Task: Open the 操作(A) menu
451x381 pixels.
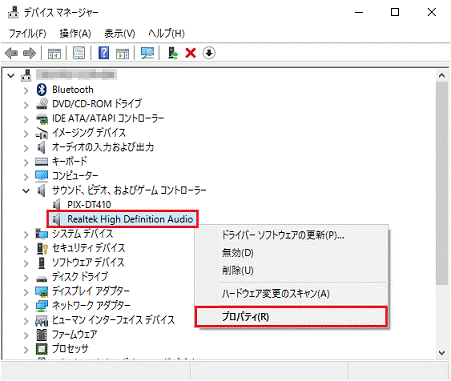Action: tap(75, 33)
